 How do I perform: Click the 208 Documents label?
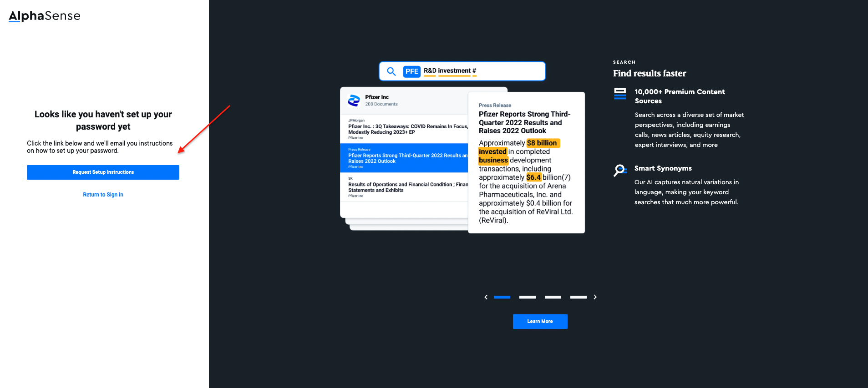pyautogui.click(x=381, y=104)
